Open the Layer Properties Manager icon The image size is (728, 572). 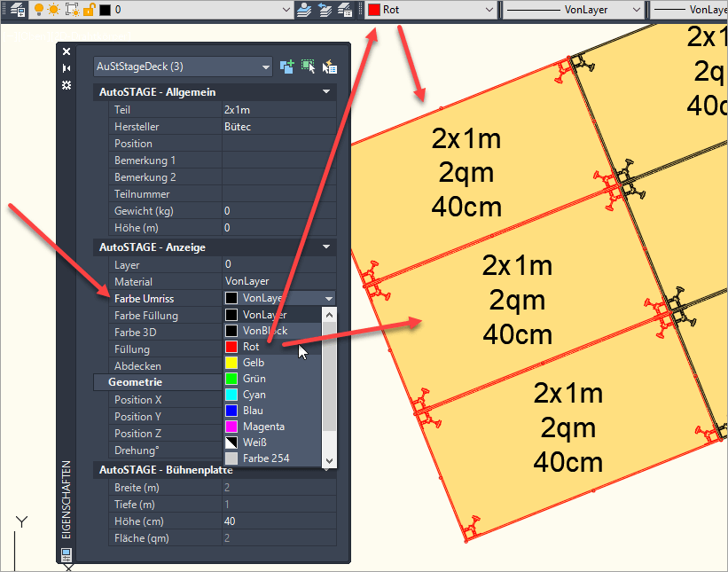click(17, 10)
